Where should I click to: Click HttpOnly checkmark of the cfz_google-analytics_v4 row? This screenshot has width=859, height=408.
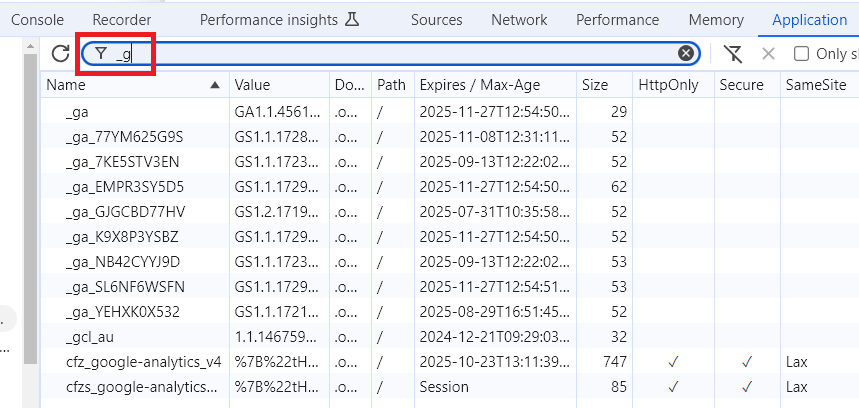pos(673,361)
